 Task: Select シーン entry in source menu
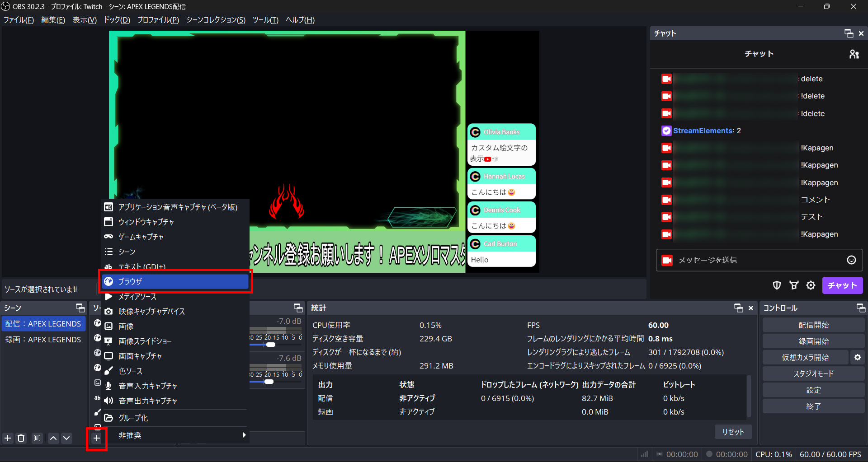click(175, 252)
